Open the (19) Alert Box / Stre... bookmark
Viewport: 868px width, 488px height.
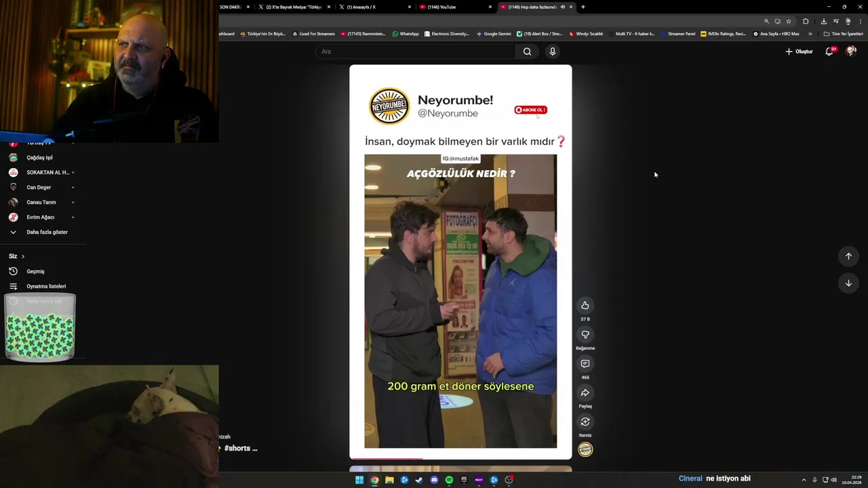pyautogui.click(x=540, y=34)
